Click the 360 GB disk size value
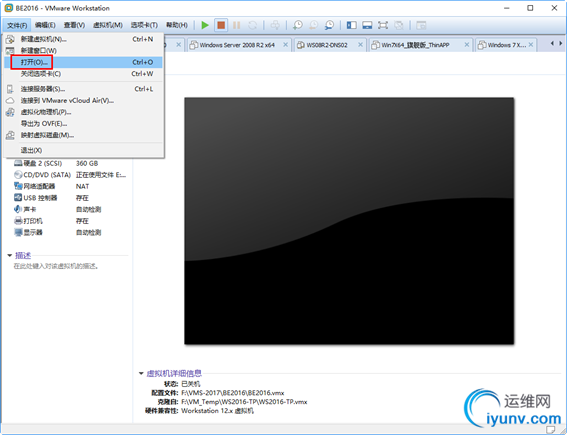This screenshot has width=567, height=435. pyautogui.click(x=87, y=163)
